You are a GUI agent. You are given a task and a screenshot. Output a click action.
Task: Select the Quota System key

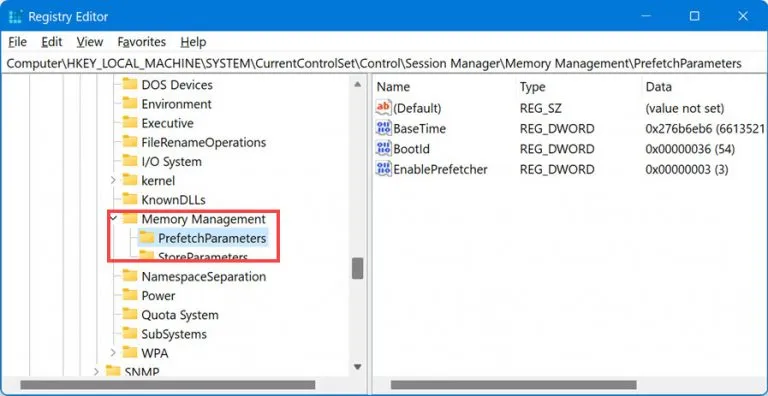click(x=180, y=315)
